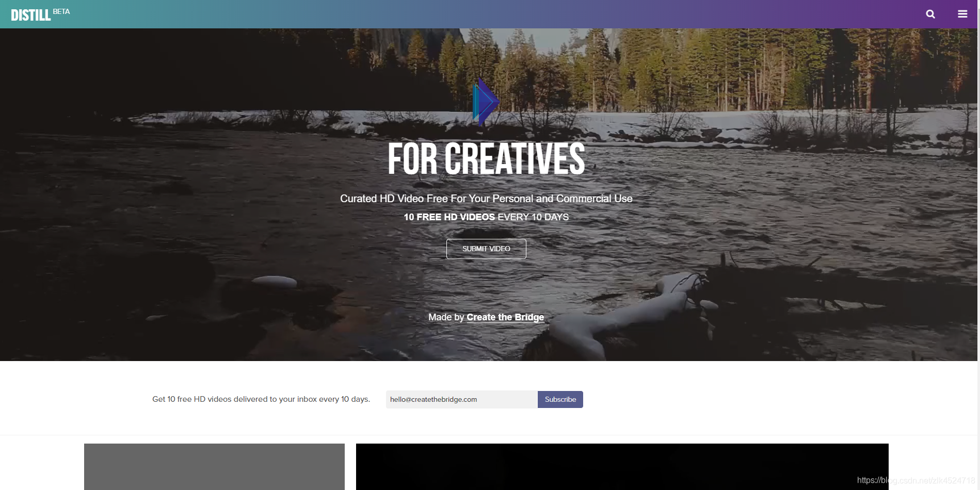Click the SUBMIT VIDEO button
The width and height of the screenshot is (980, 490).
pyautogui.click(x=486, y=249)
